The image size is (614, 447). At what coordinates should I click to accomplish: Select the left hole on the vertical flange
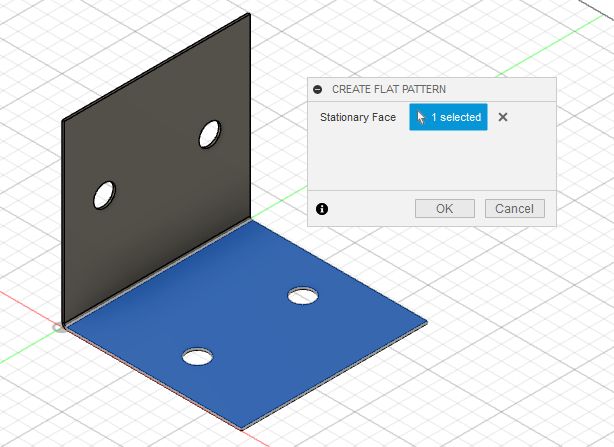[105, 194]
